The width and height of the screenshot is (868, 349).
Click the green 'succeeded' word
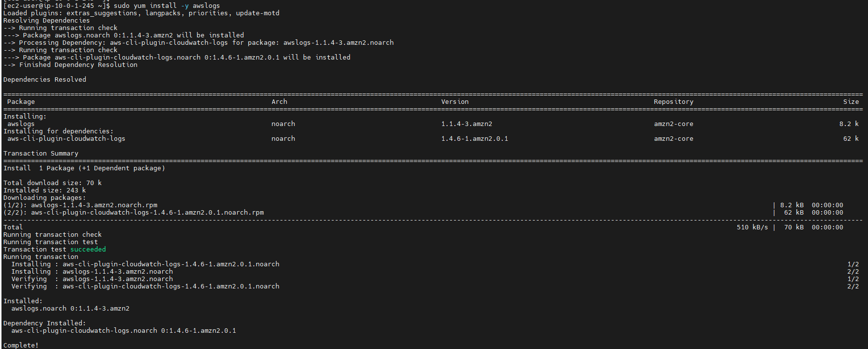click(88, 250)
